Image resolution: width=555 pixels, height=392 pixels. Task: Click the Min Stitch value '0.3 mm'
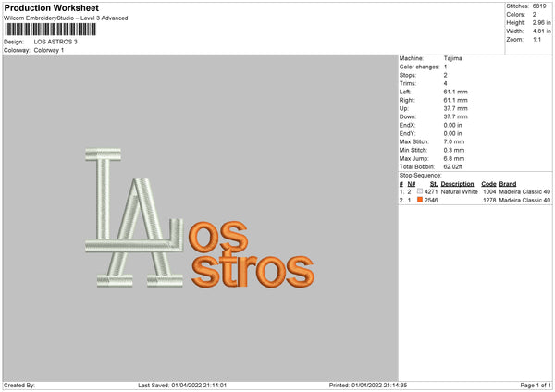point(454,150)
